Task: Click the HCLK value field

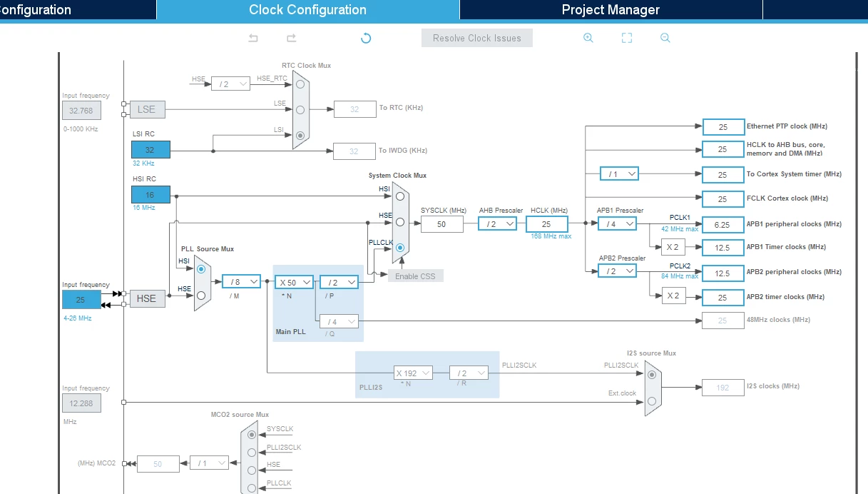Action: click(546, 224)
